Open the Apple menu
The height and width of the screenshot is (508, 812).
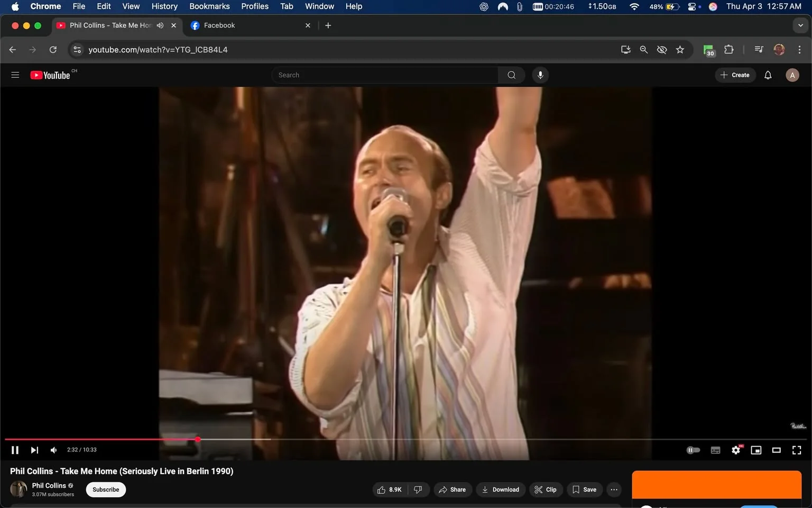15,6
